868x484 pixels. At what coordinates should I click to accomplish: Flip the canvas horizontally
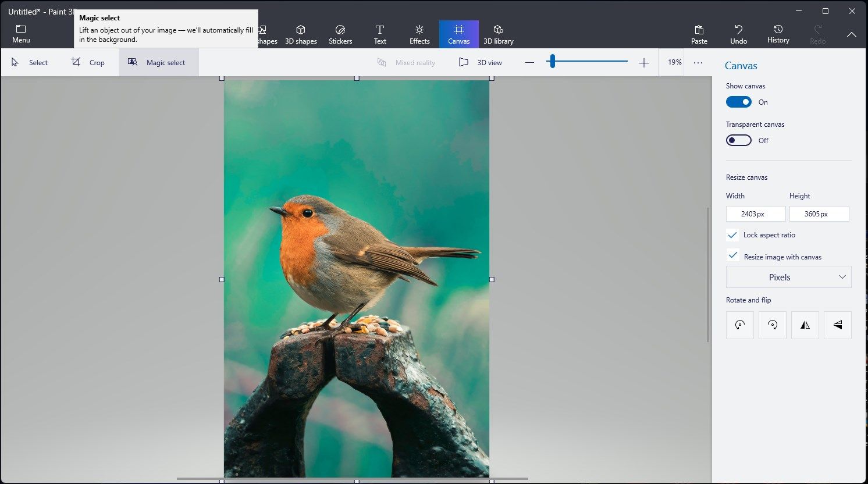(x=805, y=325)
